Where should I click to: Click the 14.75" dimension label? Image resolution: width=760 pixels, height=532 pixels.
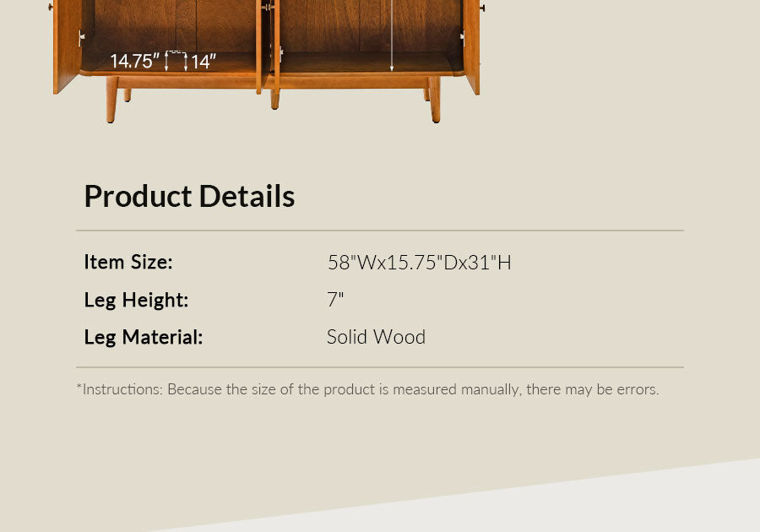click(134, 62)
